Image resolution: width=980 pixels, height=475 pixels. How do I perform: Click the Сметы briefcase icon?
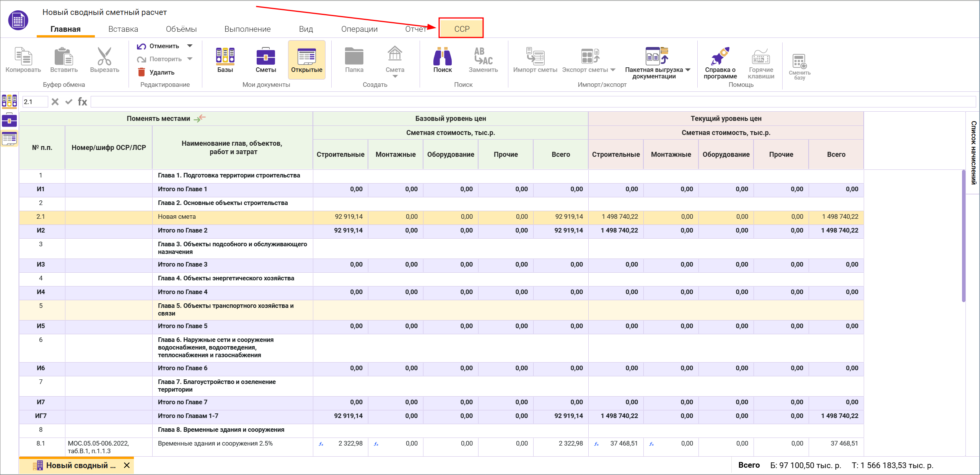click(x=265, y=57)
